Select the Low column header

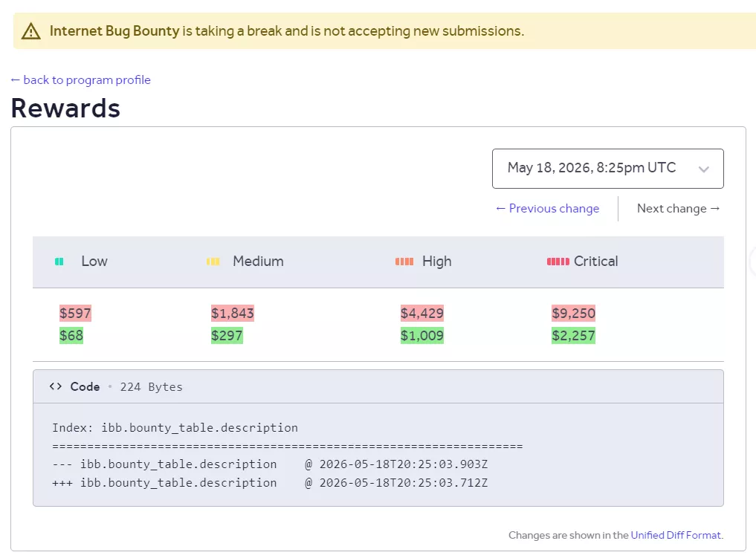[94, 262]
